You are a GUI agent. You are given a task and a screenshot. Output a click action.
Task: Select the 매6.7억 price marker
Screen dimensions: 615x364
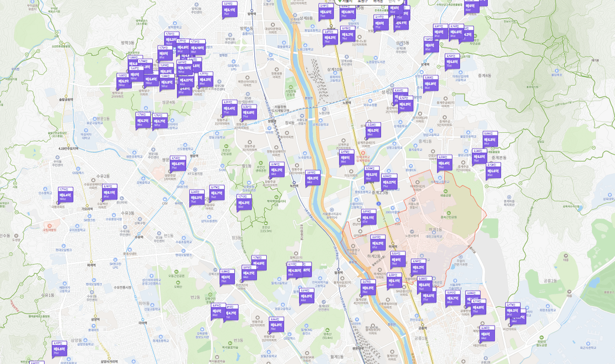(x=217, y=193)
